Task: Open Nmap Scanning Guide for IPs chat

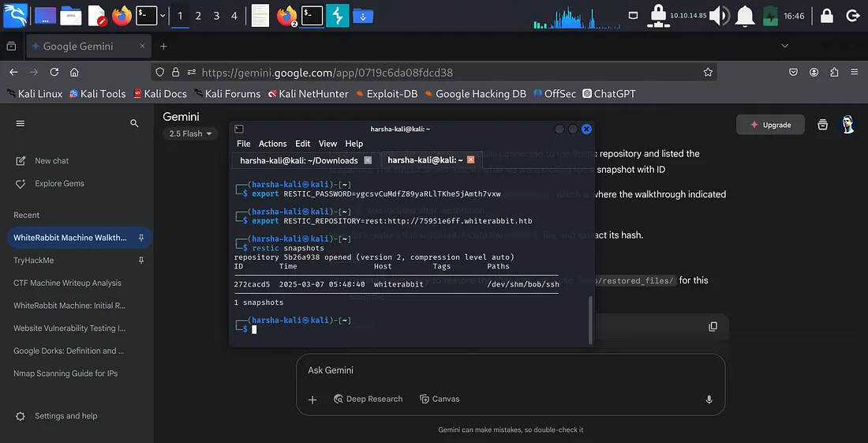Action: pos(65,374)
